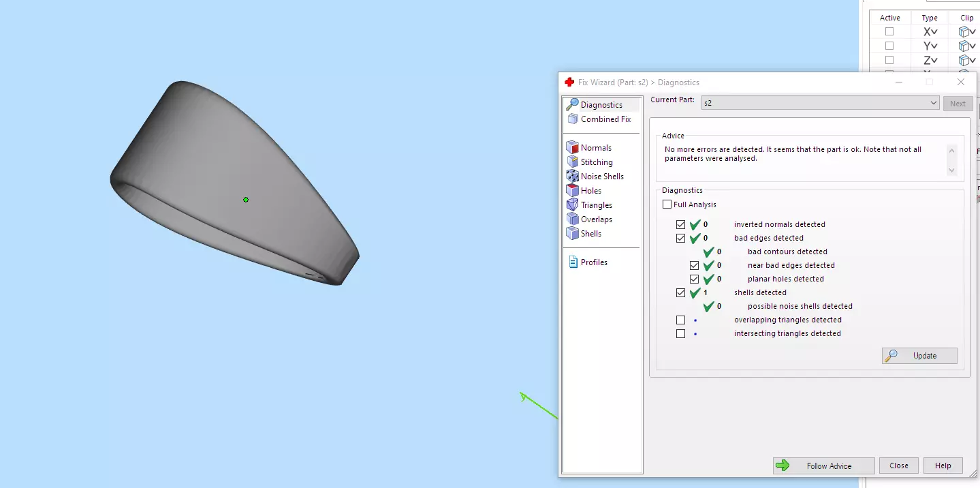Click the Active column header

pyautogui.click(x=889, y=18)
